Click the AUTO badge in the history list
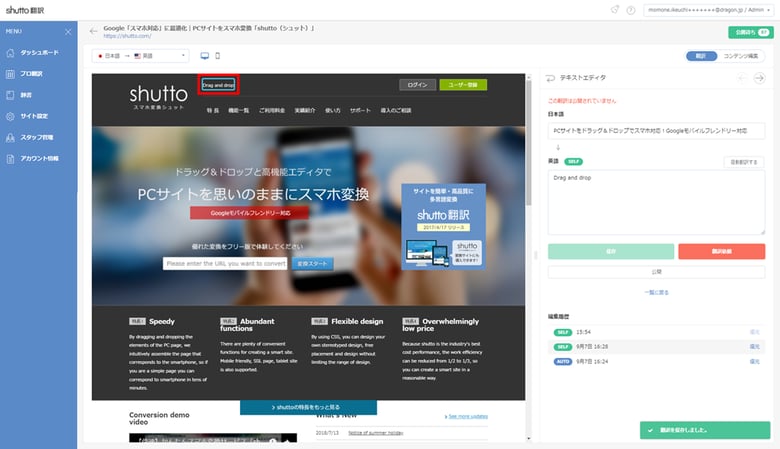The height and width of the screenshot is (449, 780). [x=563, y=361]
